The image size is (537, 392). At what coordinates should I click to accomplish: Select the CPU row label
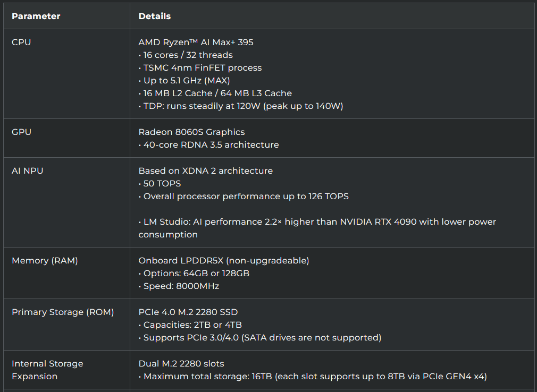click(x=21, y=42)
